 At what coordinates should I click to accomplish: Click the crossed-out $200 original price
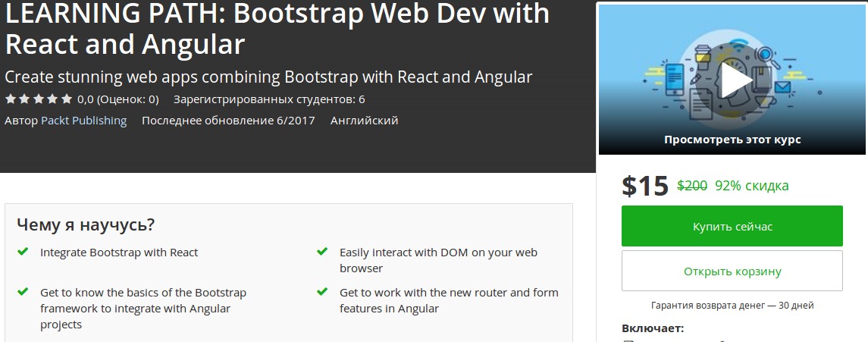coord(691,186)
